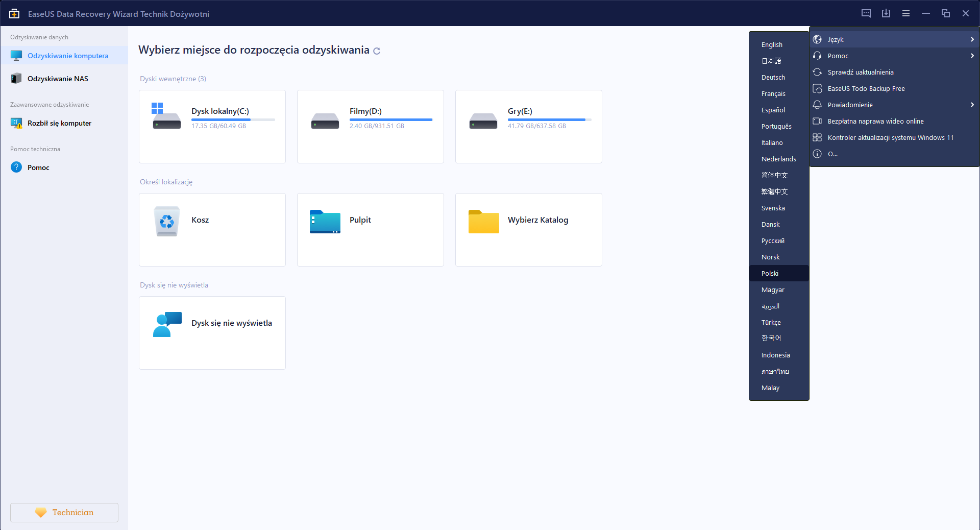Open Rozbił się komputer in sidebar
Viewport: 980px width, 530px height.
[64, 123]
